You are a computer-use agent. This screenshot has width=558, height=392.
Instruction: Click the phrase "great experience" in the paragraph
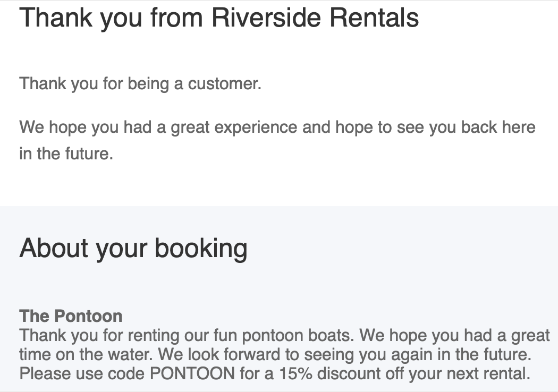coord(234,127)
